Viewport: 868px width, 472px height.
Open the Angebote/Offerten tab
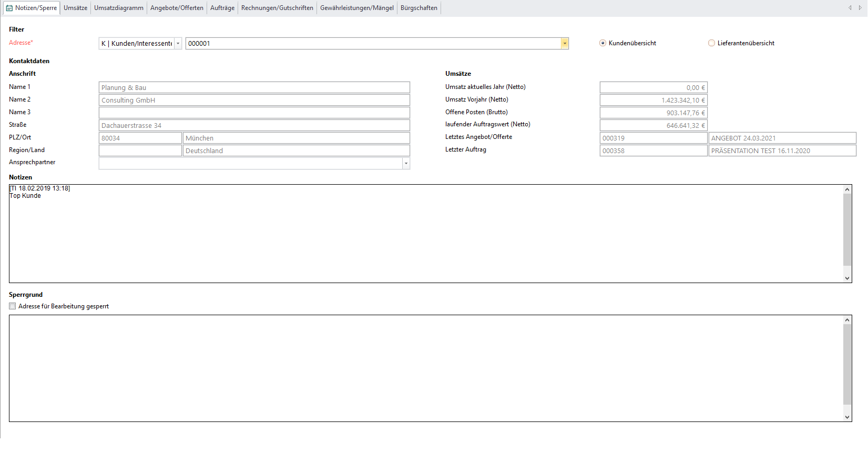(x=177, y=8)
